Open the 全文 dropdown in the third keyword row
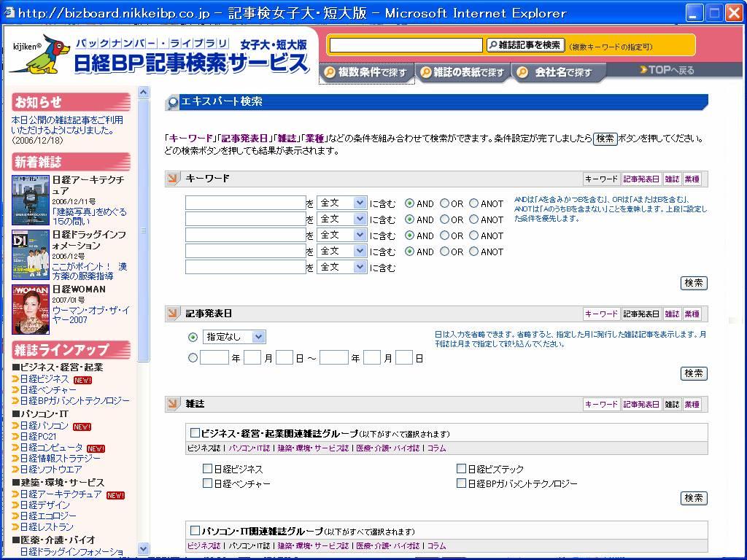747x560 pixels. click(341, 236)
